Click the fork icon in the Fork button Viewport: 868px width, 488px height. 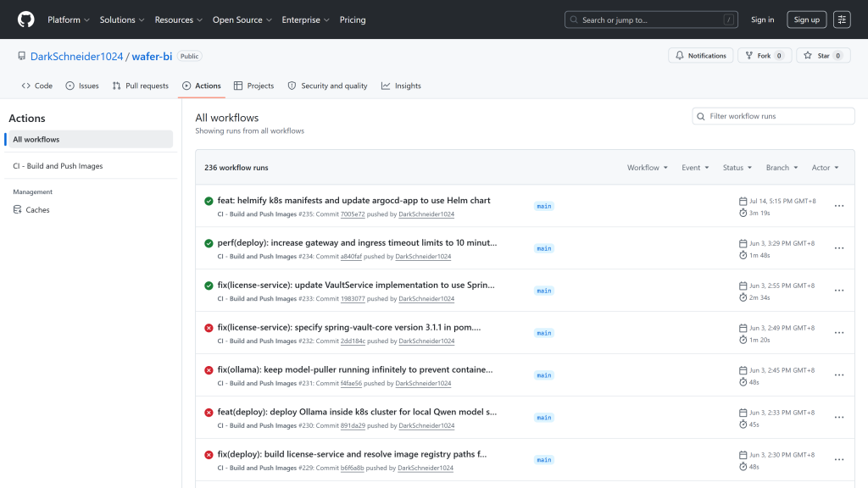pos(749,55)
